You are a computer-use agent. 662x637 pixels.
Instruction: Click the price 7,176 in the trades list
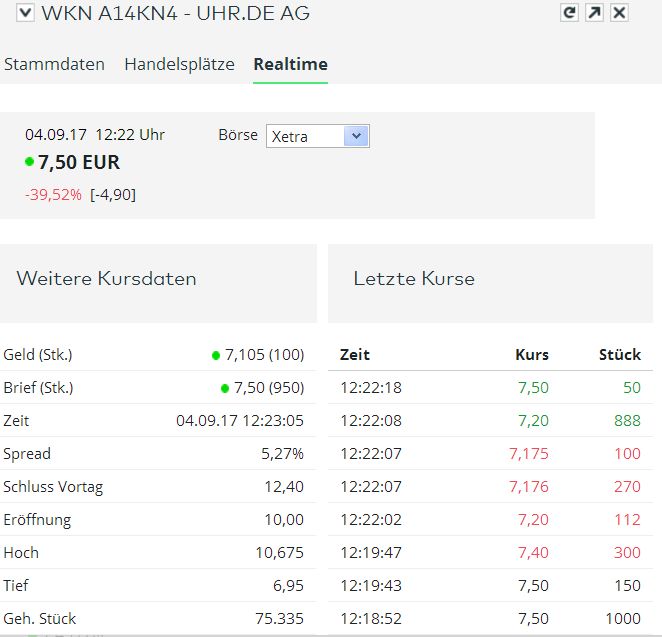tap(529, 487)
